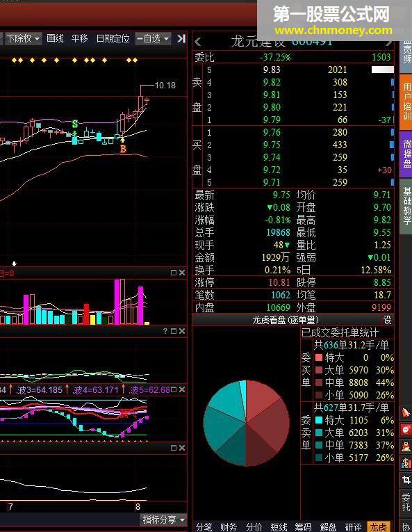Image resolution: width=412 pixels, height=532 pixels.
Task: Open 日期定位 date locator
Action: 113,39
